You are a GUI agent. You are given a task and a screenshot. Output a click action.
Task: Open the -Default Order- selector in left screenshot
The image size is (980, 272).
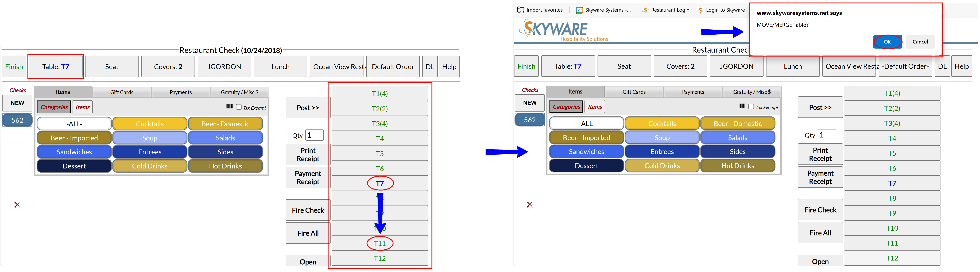pos(393,67)
